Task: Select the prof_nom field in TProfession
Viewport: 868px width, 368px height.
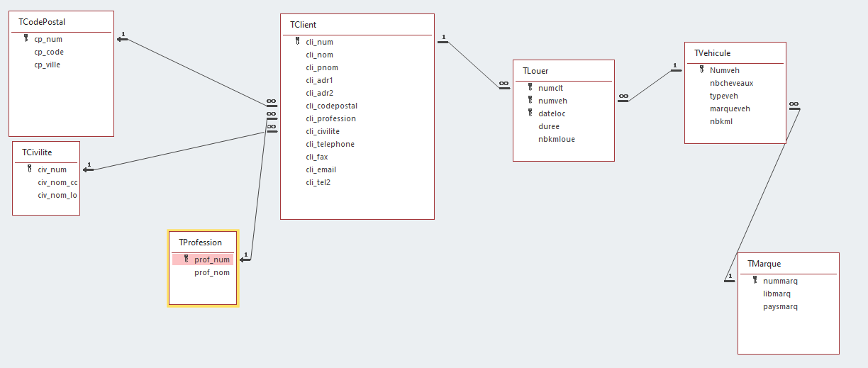Action: tap(211, 272)
